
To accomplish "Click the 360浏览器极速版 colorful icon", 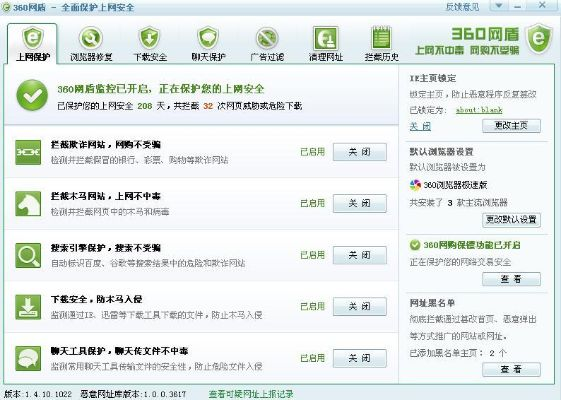I will [415, 185].
